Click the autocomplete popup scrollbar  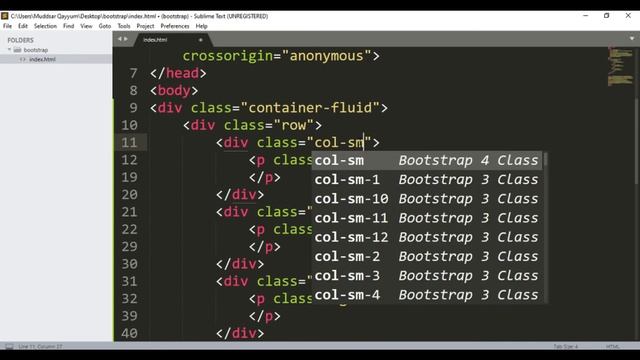click(x=545, y=159)
